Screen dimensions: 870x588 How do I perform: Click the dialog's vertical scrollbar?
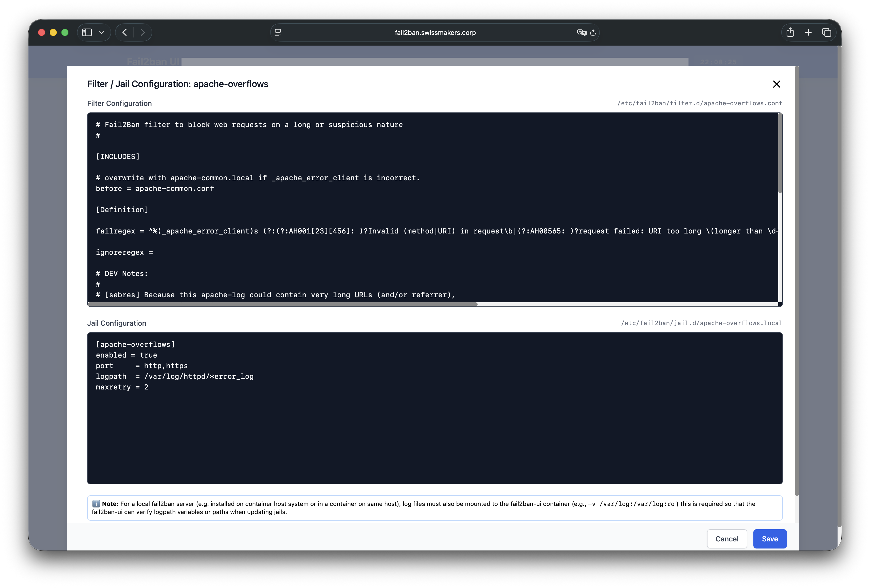point(797,281)
